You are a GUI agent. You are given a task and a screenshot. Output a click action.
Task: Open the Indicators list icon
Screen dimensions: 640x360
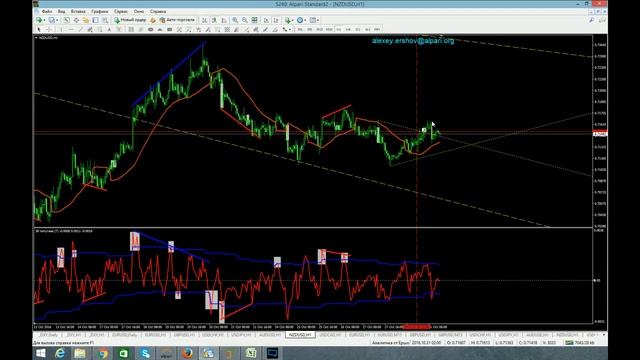point(287,20)
